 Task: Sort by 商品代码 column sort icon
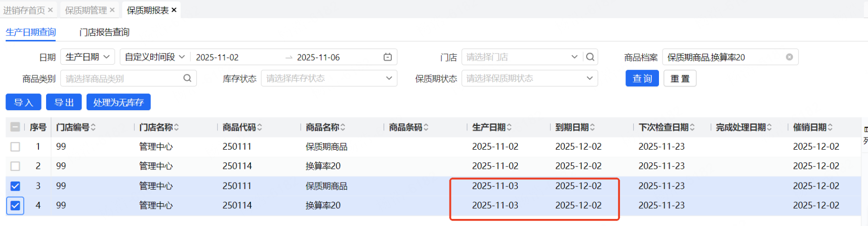260,127
